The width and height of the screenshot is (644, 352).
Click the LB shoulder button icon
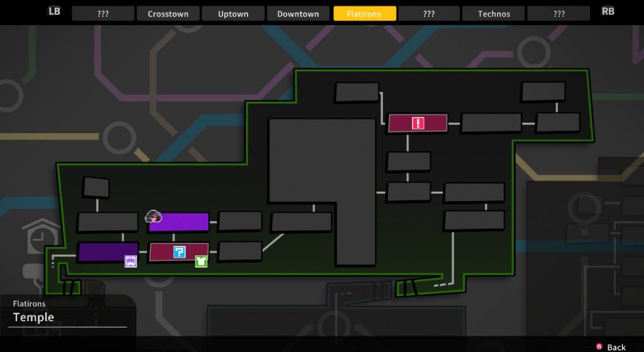tap(54, 11)
